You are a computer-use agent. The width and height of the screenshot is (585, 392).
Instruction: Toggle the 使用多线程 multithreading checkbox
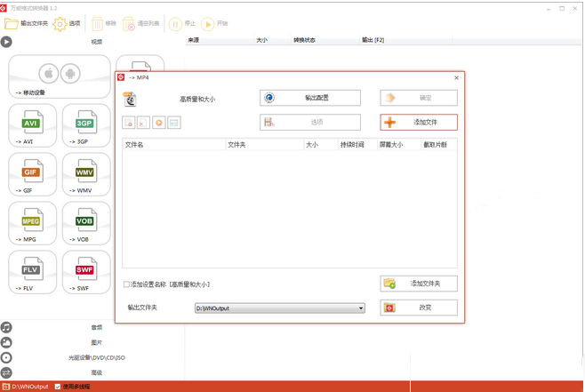tap(58, 387)
